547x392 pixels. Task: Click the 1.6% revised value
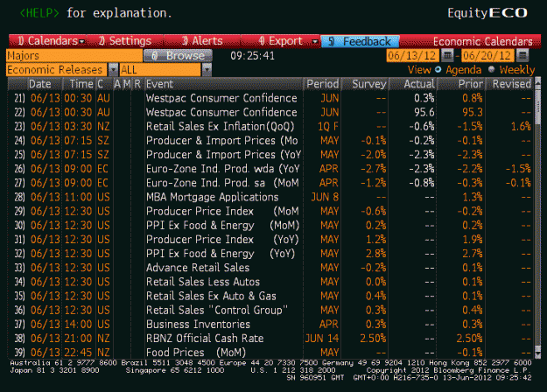point(521,126)
